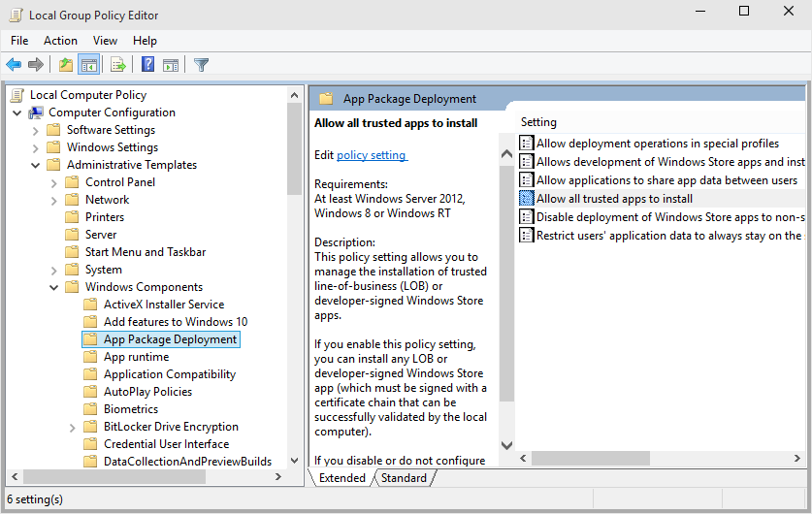This screenshot has width=812, height=514.
Task: Click description pane scroll down arrow
Action: click(506, 445)
